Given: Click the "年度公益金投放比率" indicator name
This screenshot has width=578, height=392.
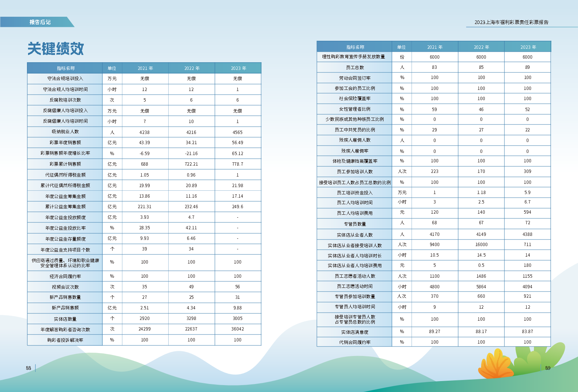Looking at the screenshot, I should click(x=65, y=228).
